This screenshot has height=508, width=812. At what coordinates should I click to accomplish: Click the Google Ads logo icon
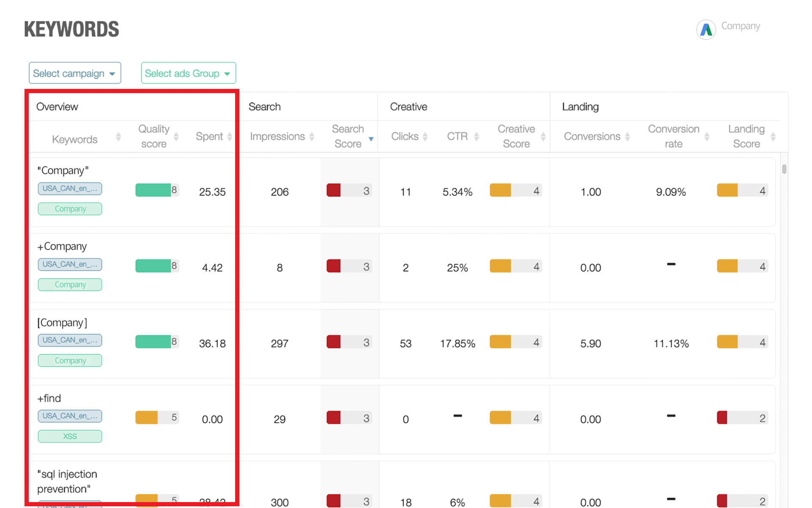point(706,30)
